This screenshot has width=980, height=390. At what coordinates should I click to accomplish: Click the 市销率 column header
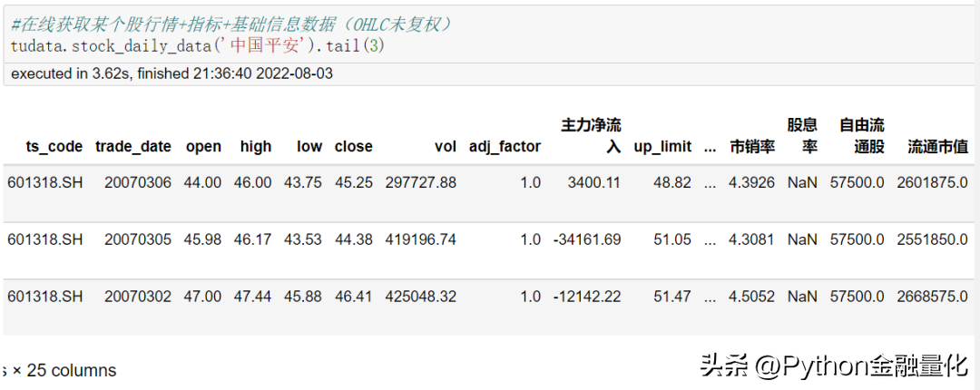(x=752, y=146)
